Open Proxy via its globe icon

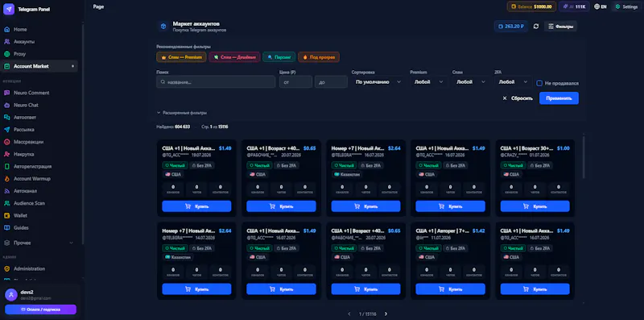pyautogui.click(x=6, y=54)
